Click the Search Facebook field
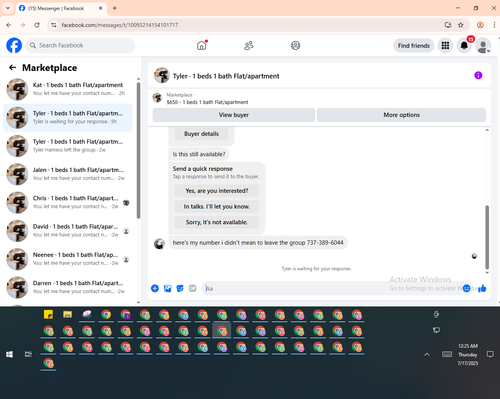Viewport: 500px width, 399px height. [x=80, y=45]
